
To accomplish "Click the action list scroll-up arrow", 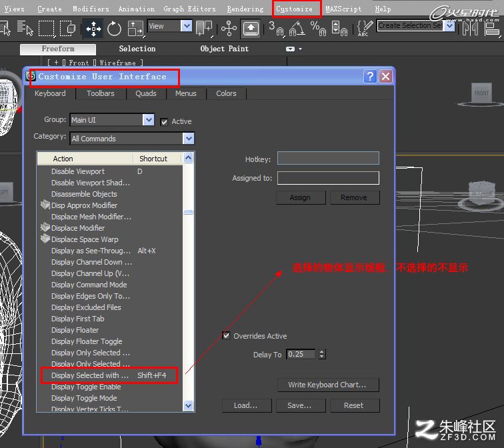I will click(189, 157).
